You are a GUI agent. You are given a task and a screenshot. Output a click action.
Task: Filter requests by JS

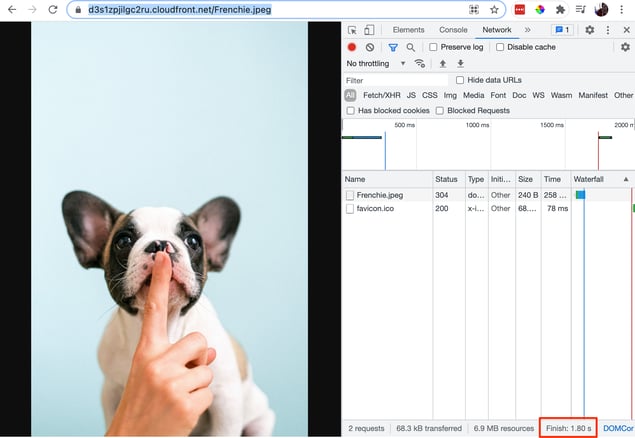pyautogui.click(x=411, y=96)
